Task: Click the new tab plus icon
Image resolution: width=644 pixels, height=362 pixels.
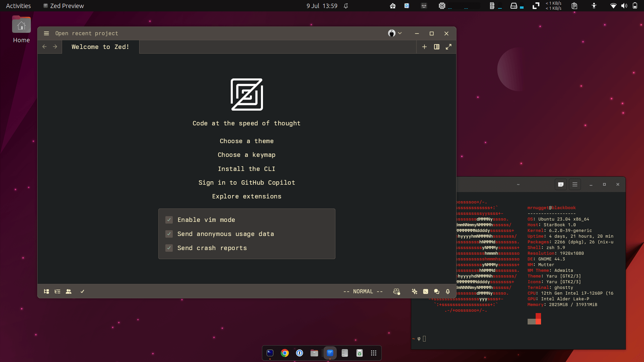Action: (x=424, y=47)
